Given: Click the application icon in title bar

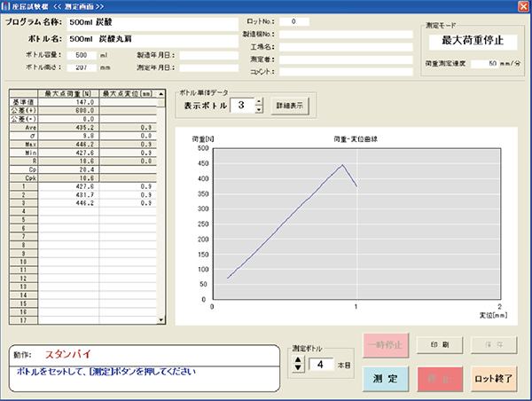Looking at the screenshot, I should pos(6,6).
